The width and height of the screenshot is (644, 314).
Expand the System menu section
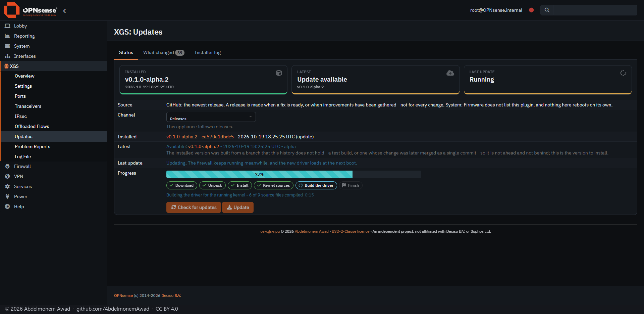point(54,46)
